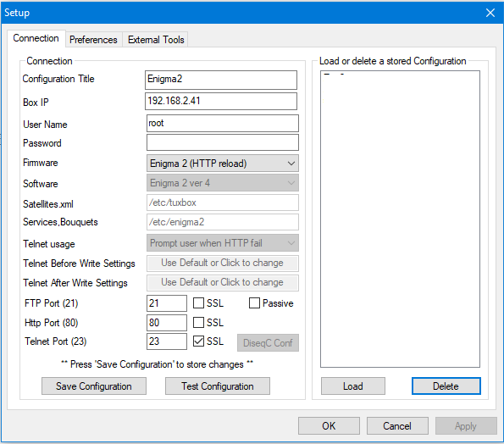Click the Apply button

point(466,426)
